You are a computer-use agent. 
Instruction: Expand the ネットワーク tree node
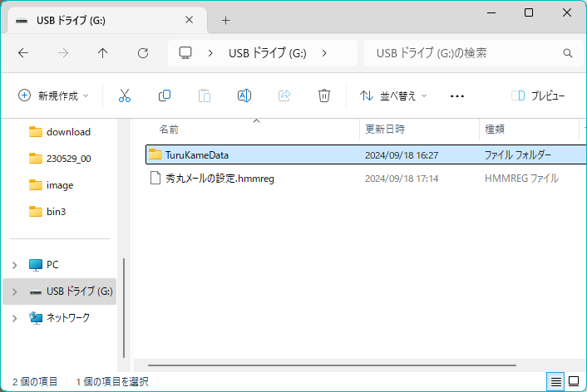pyautogui.click(x=14, y=318)
